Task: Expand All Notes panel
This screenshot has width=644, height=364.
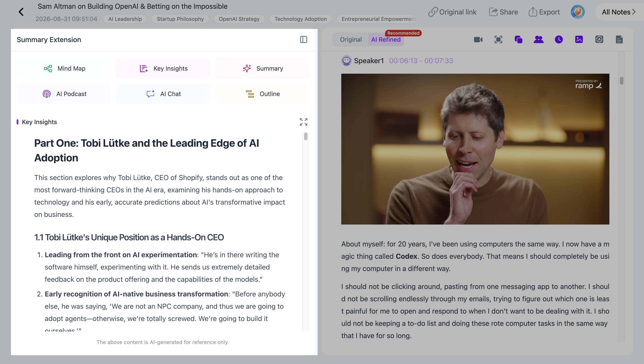Action: point(619,12)
